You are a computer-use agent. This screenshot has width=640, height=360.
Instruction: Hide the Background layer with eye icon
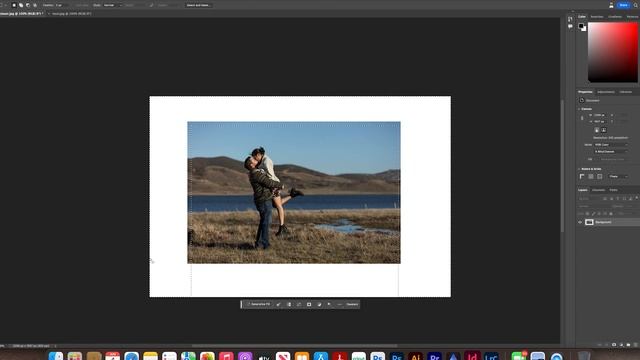click(x=580, y=222)
